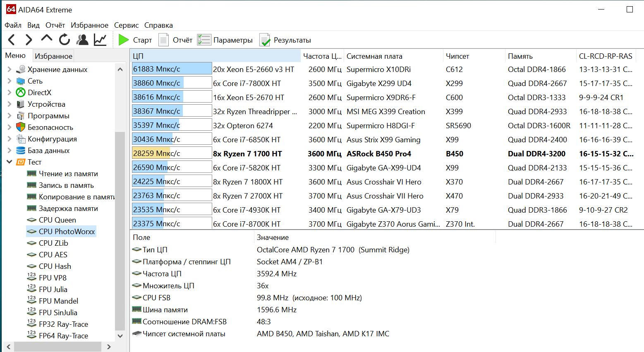Expand the Сеть tree node
Viewport: 644px width, 352px height.
[x=9, y=81]
